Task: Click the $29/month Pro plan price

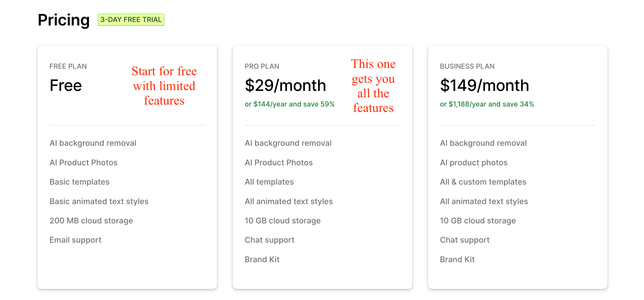Action: pos(285,86)
